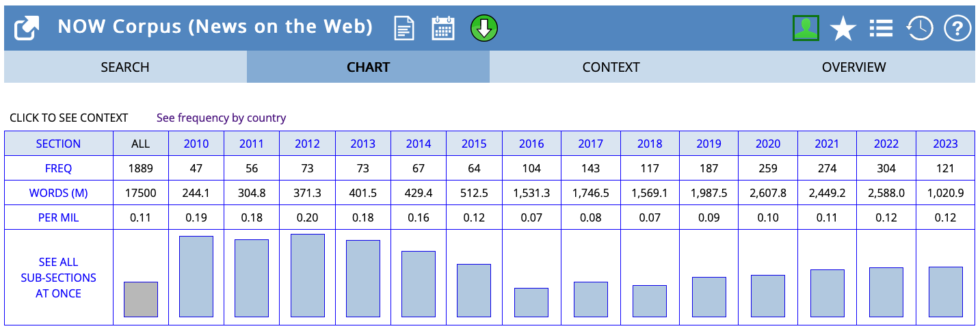Select the 2022 year column header
This screenshot has height=333, width=980.
[886, 144]
